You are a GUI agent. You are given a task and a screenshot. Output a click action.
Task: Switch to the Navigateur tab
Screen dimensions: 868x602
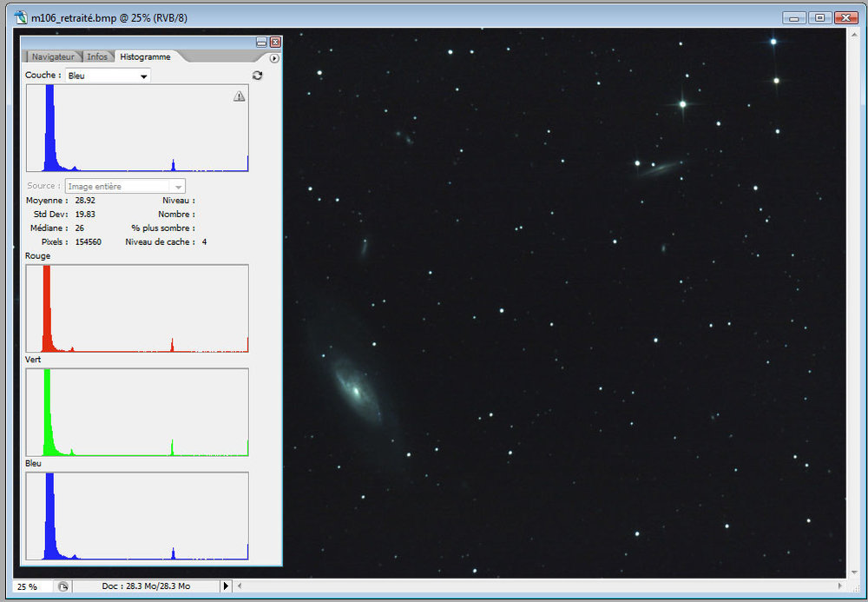[x=53, y=56]
